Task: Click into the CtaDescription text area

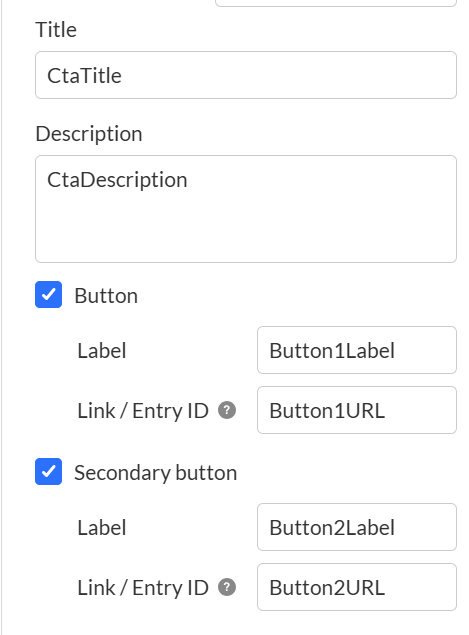Action: pyautogui.click(x=246, y=209)
